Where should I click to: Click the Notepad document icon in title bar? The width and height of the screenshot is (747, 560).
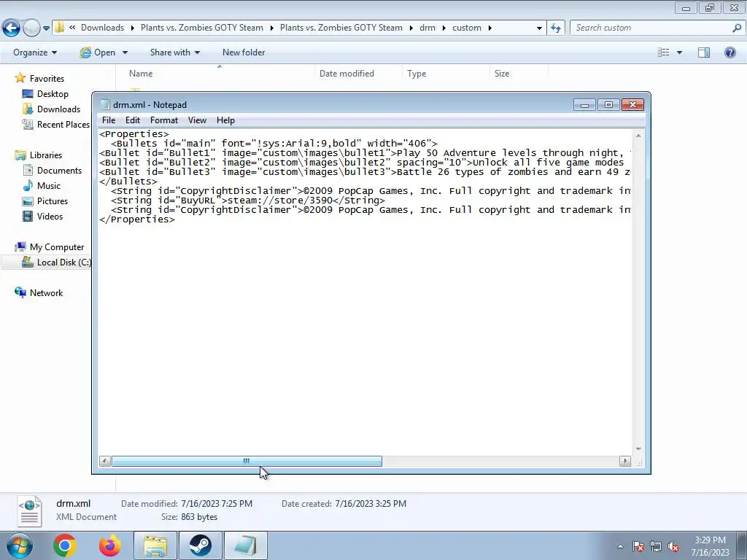point(105,105)
